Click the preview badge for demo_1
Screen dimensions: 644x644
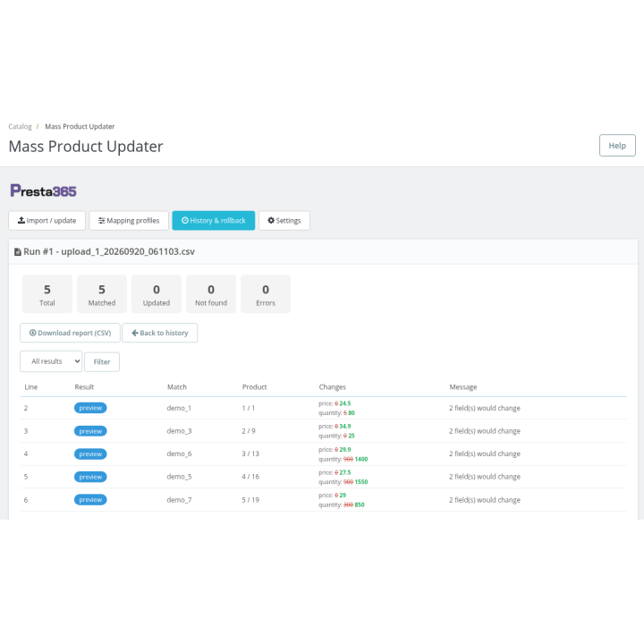click(90, 408)
